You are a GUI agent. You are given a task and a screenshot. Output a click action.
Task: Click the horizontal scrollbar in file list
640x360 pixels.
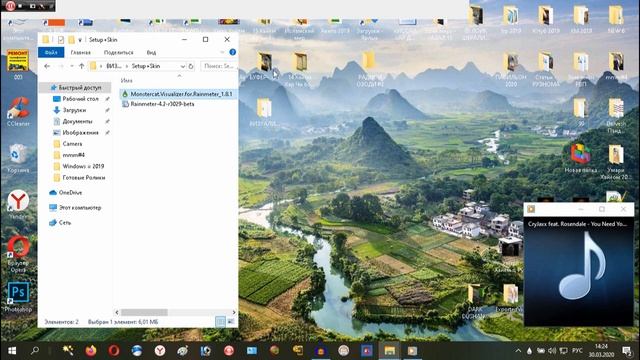click(144, 312)
